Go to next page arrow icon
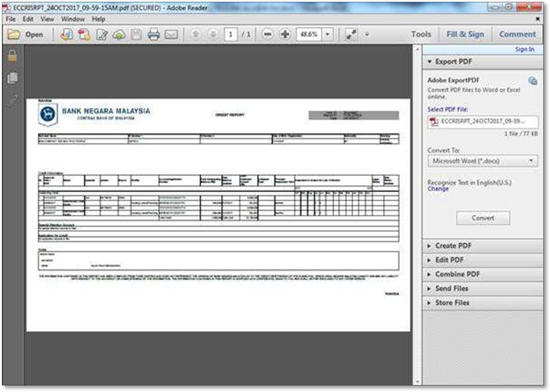The image size is (550, 392). coord(213,34)
